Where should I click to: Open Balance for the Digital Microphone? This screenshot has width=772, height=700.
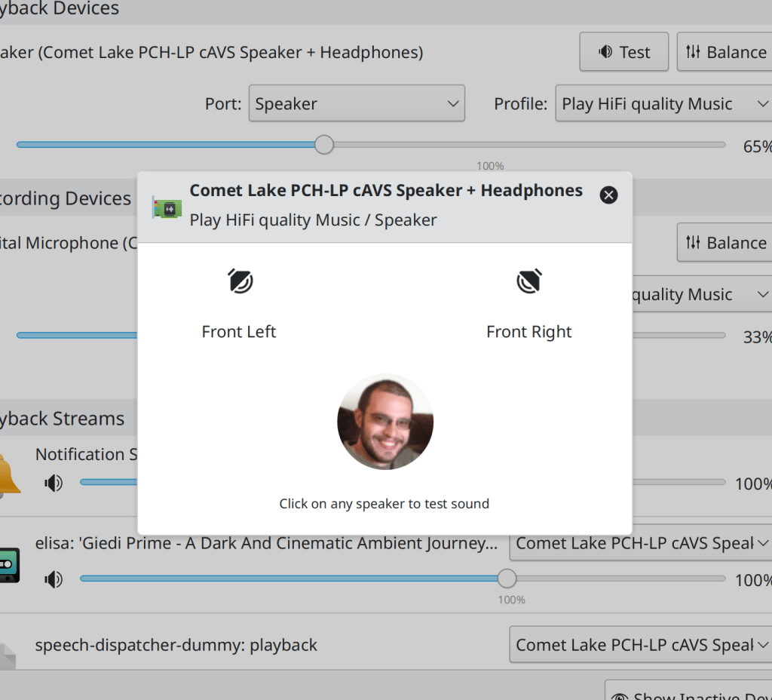[x=725, y=243]
